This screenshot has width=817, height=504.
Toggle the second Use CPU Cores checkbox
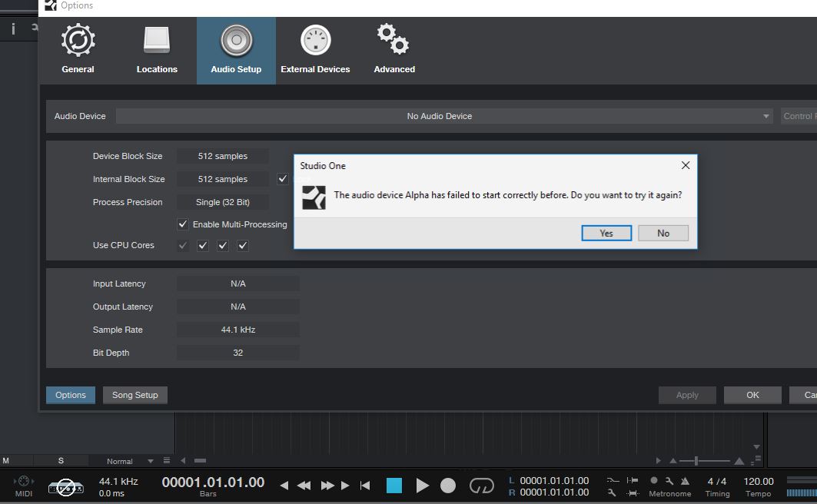[203, 245]
